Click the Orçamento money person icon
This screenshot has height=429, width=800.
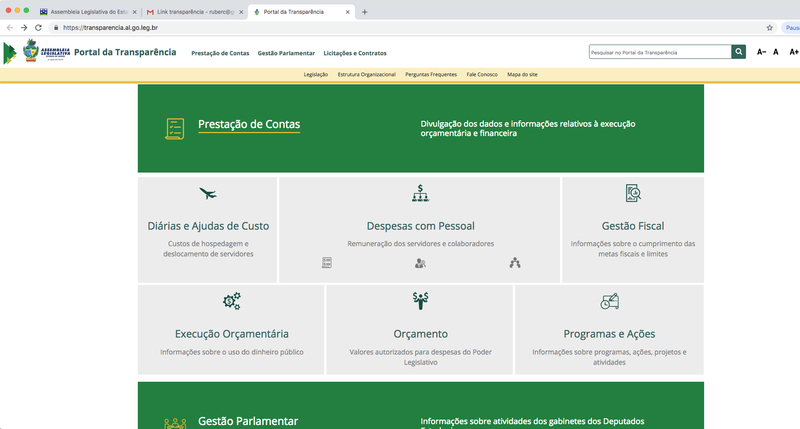[x=420, y=301]
